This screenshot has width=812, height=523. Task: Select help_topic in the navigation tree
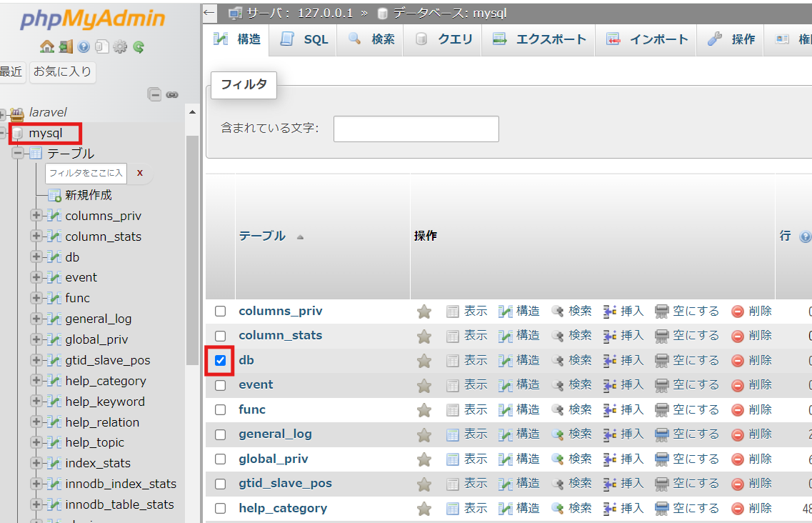[x=94, y=443]
